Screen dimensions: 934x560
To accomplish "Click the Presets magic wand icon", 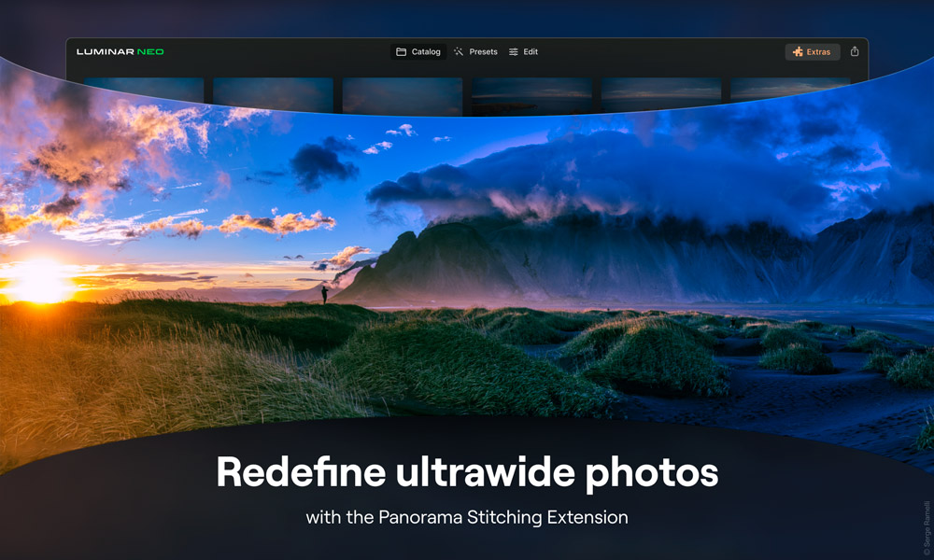I will 458,51.
